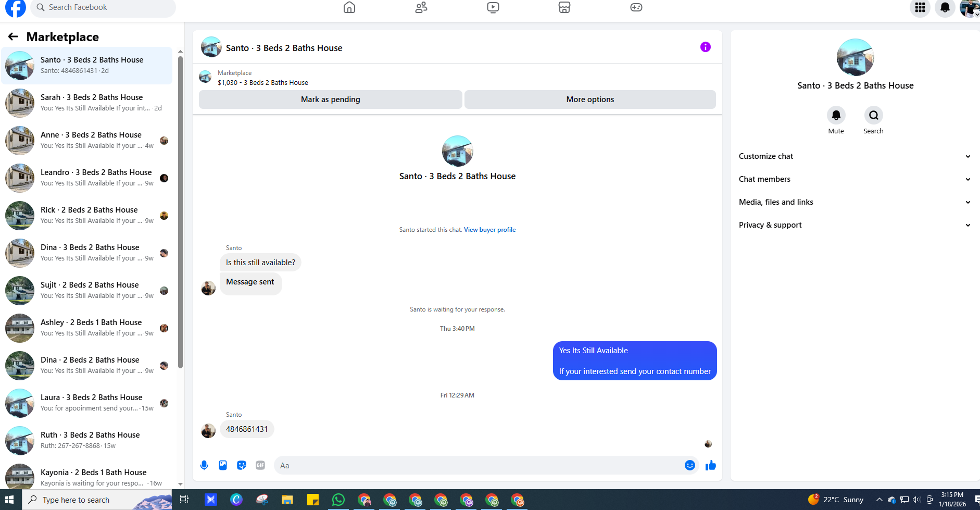Open the volume control in system tray
Viewport: 980px width, 510px height.
(916, 500)
